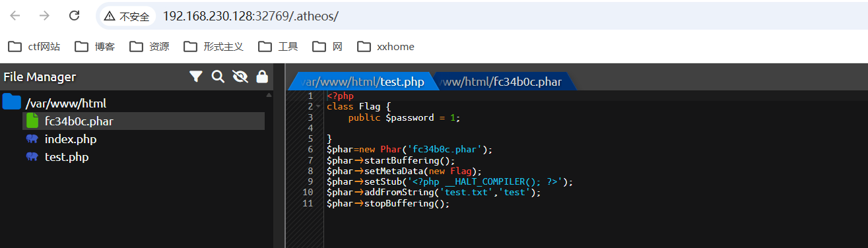868x248 pixels.
Task: Go forward in browser history
Action: (45, 16)
